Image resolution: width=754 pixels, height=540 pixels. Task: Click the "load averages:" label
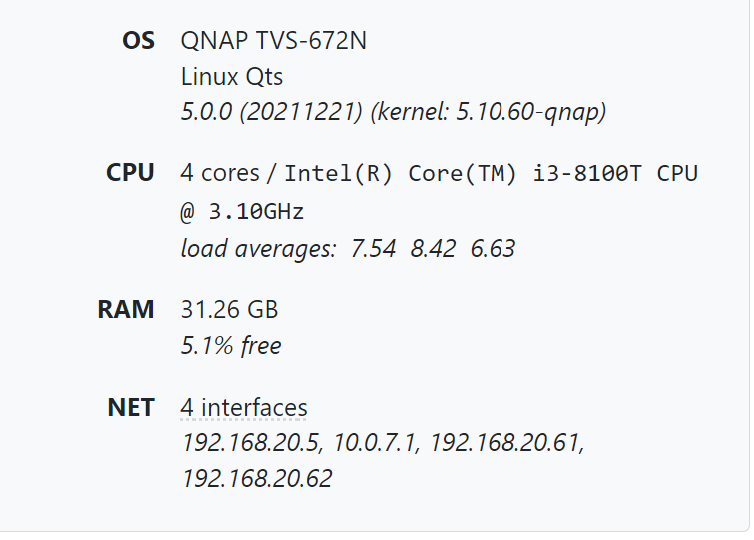tap(258, 248)
